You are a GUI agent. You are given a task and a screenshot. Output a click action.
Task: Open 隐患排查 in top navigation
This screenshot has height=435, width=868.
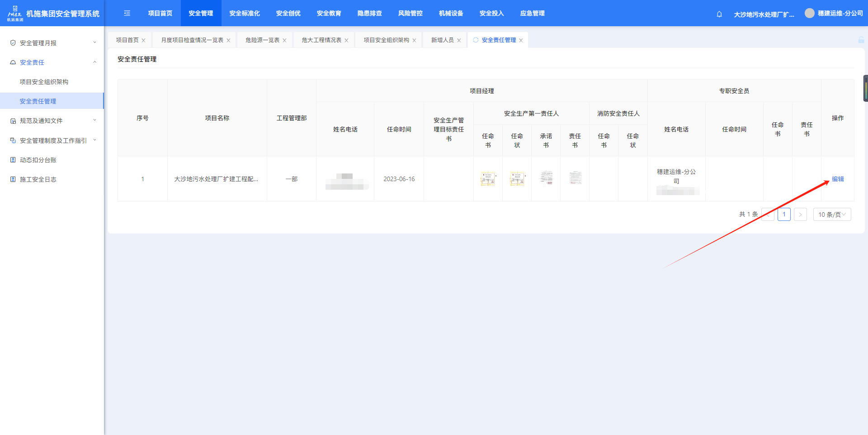pos(369,14)
